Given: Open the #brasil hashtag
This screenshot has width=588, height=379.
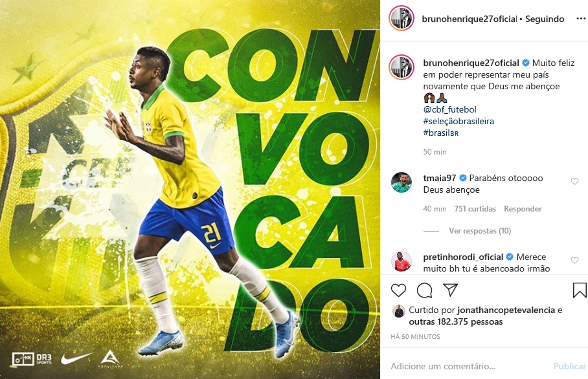Looking at the screenshot, I should pos(440,133).
